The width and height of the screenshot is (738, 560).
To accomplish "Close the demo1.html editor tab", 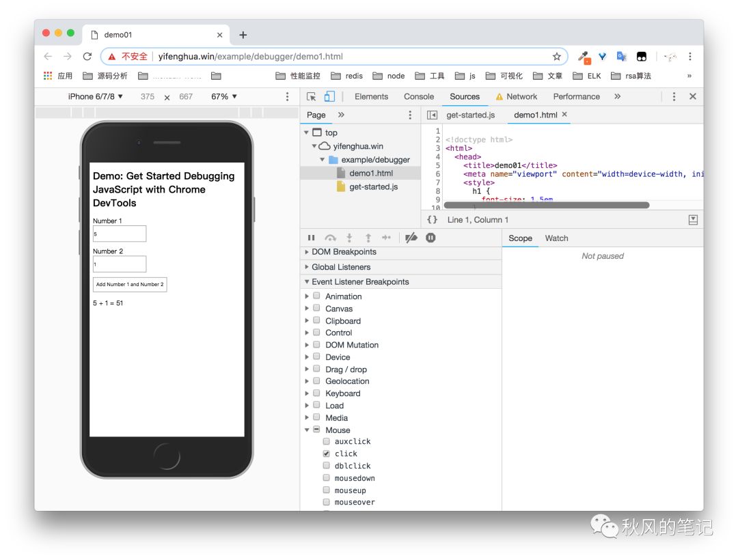I will [x=564, y=114].
